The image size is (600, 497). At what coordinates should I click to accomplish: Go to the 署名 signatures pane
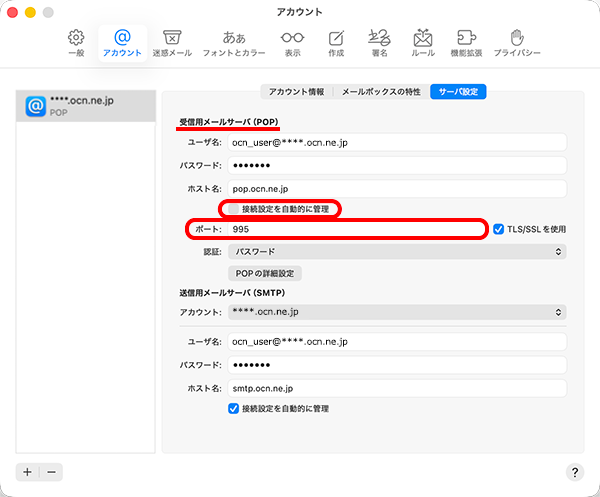pyautogui.click(x=379, y=42)
